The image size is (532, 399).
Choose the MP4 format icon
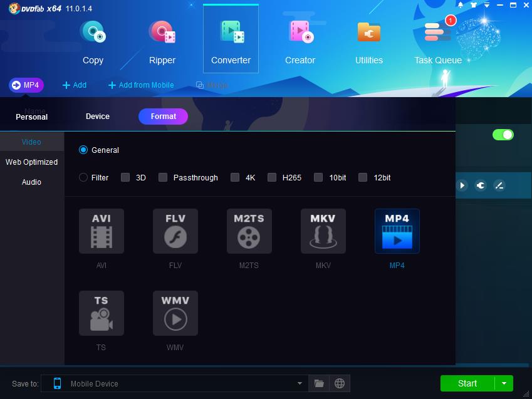coord(397,231)
